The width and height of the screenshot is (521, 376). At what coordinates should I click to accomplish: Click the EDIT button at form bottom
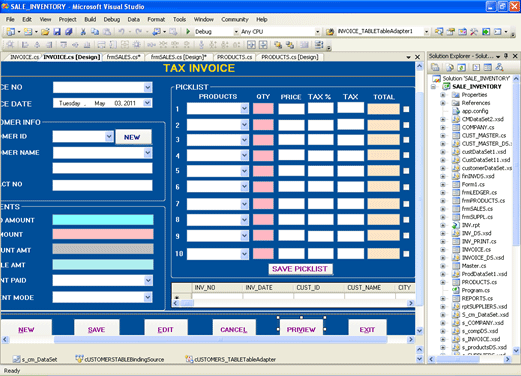[166, 328]
